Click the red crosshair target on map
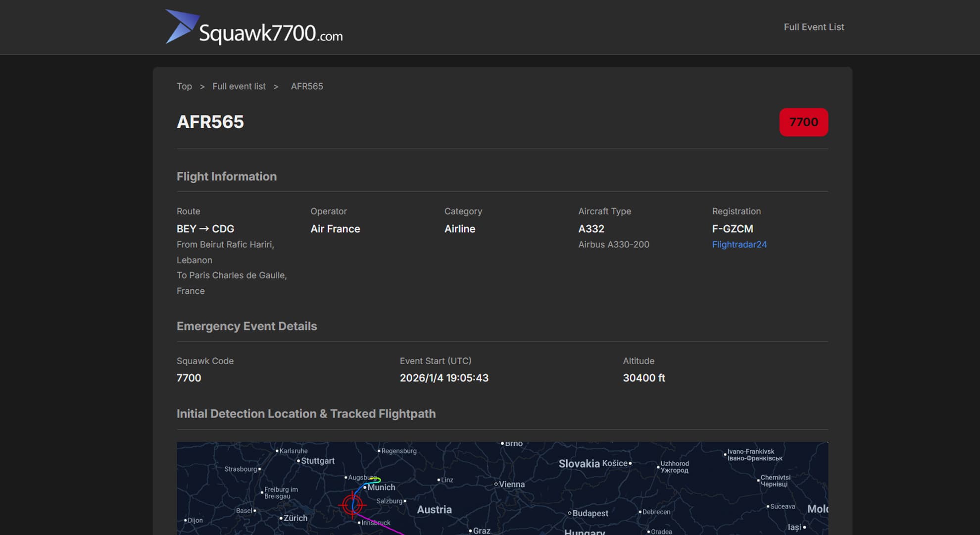Image resolution: width=980 pixels, height=535 pixels. [x=352, y=505]
